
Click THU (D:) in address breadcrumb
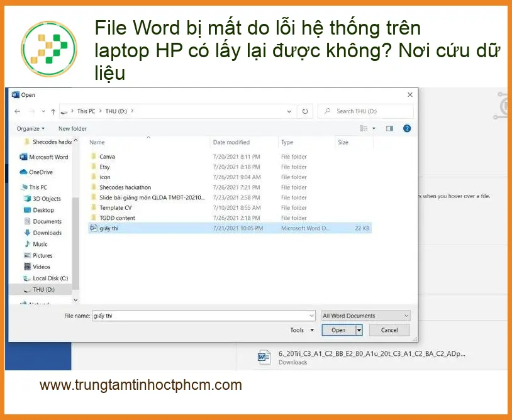(x=116, y=111)
